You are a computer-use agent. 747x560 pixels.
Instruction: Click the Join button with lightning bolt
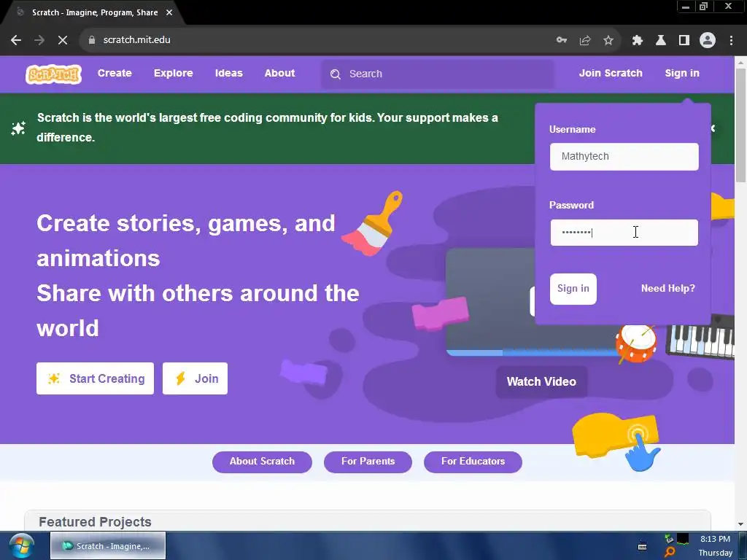pyautogui.click(x=195, y=378)
